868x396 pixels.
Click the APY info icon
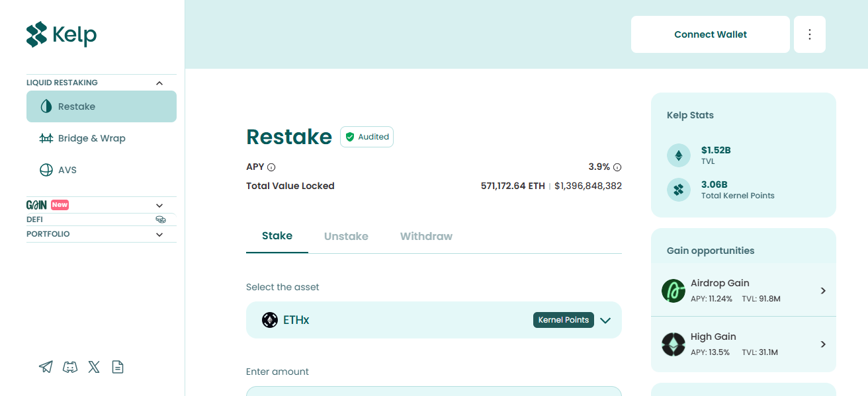point(271,167)
